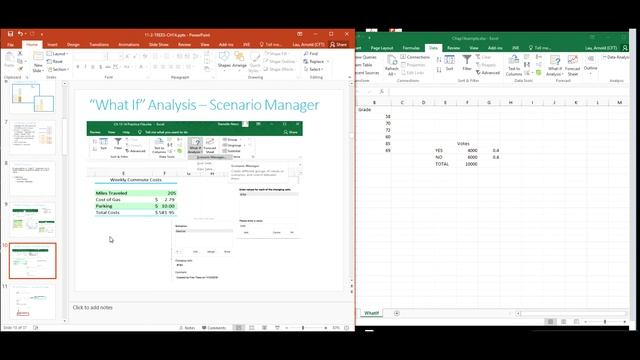The width and height of the screenshot is (640, 360).
Task: Open Layout dropdown in PowerPoint
Action: coord(57,53)
